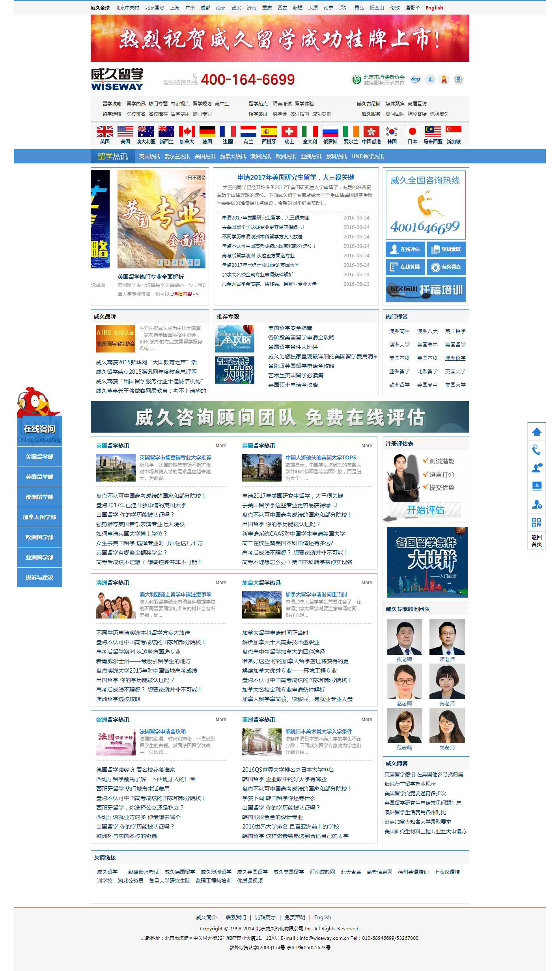Go to slideshow page 6 indicator
This screenshot has height=971, width=560.
point(197,262)
